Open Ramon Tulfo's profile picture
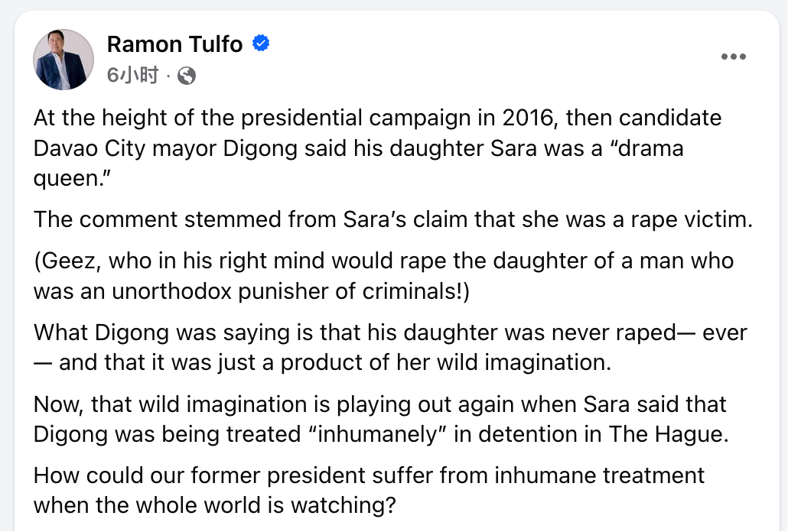This screenshot has width=788, height=532. pos(63,60)
